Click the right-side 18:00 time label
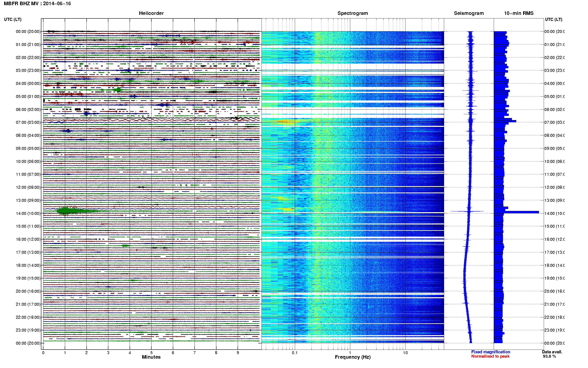The width and height of the screenshot is (588, 368). point(555,265)
